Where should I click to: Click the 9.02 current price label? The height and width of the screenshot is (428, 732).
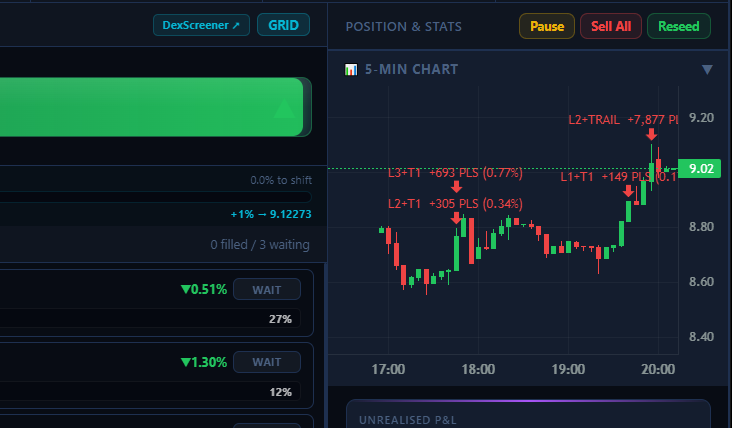699,168
